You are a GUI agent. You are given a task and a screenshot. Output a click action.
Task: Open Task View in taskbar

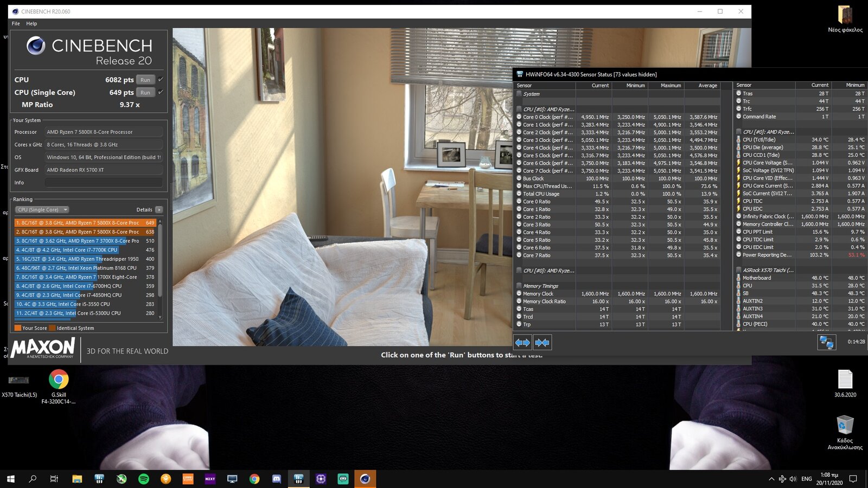(54, 479)
